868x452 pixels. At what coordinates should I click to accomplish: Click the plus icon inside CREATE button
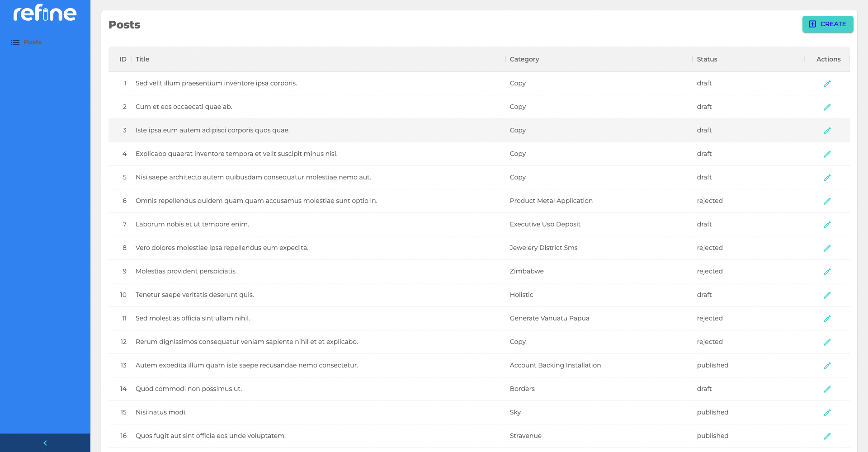(x=812, y=24)
